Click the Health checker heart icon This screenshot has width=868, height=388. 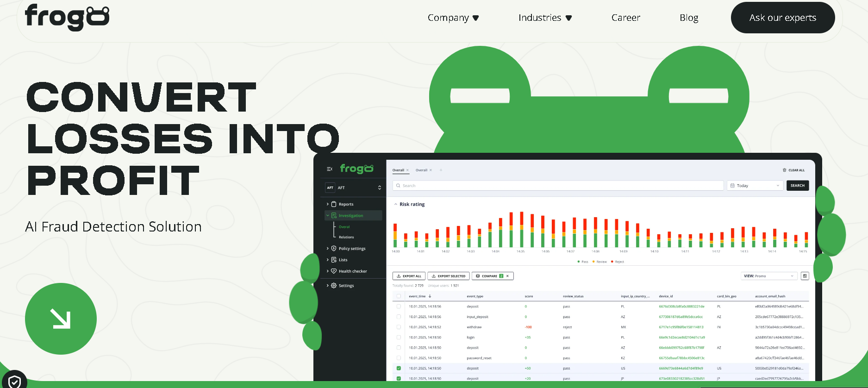334,271
